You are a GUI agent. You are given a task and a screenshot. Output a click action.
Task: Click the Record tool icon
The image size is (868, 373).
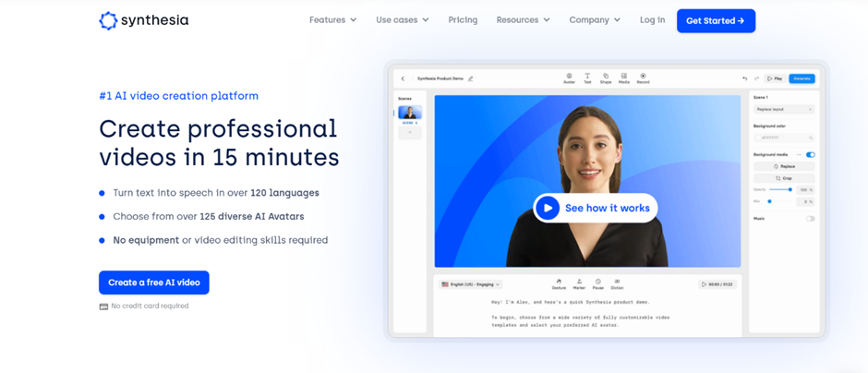pyautogui.click(x=643, y=76)
